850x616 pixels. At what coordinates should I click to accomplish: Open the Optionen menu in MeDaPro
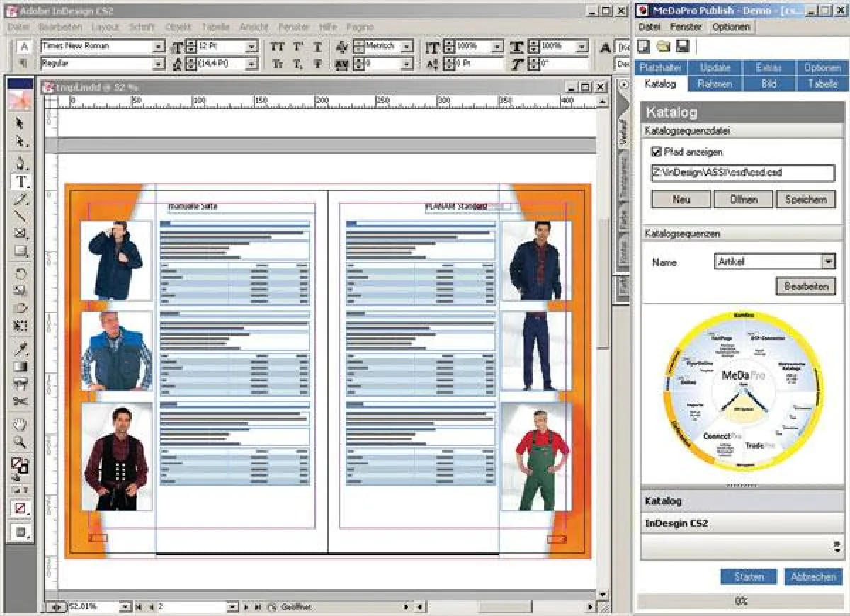click(730, 27)
